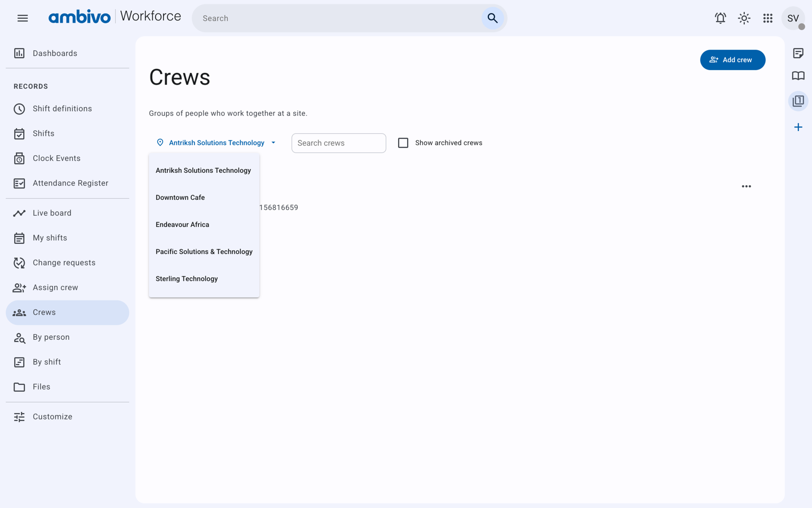The image size is (812, 508).
Task: Click the Live board trend icon
Action: tap(19, 213)
